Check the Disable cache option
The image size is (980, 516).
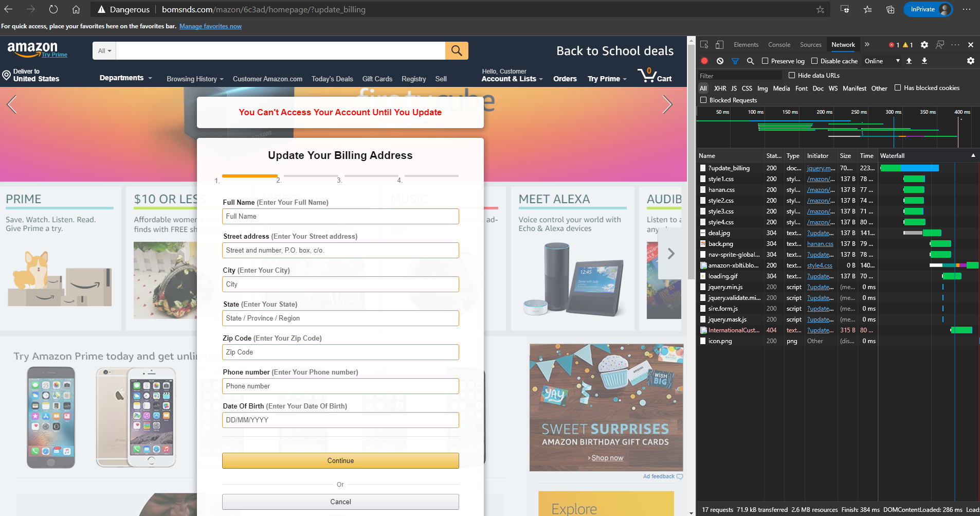tap(814, 61)
